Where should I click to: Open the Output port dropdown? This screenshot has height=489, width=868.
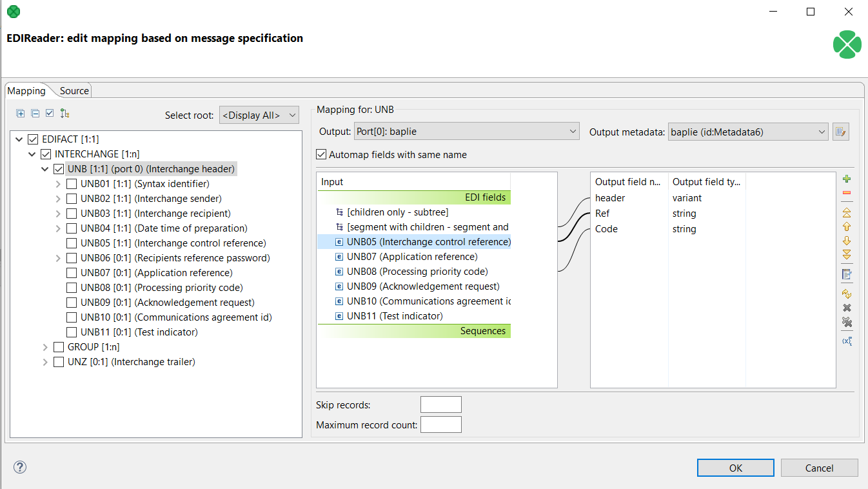466,132
